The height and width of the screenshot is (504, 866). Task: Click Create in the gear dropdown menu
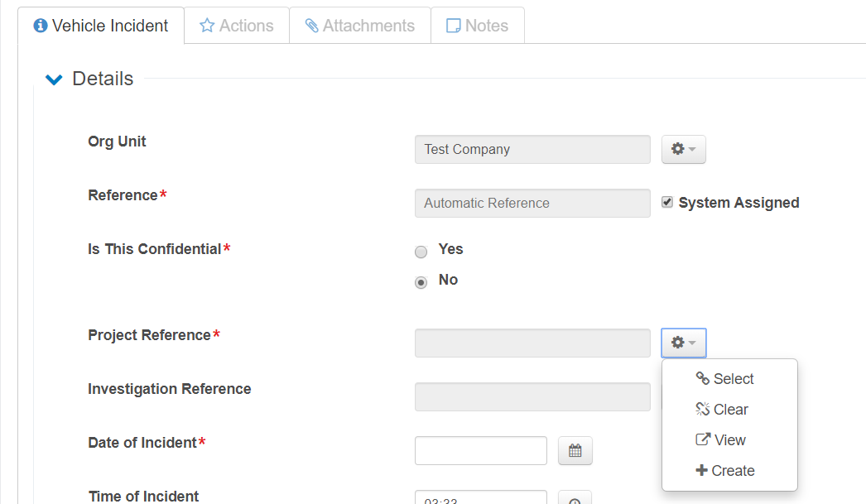725,471
